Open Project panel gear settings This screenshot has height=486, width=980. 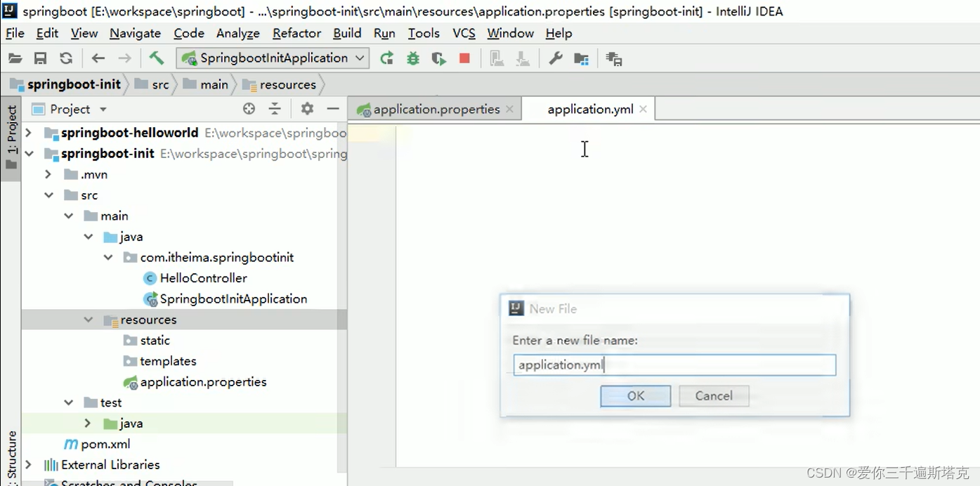[x=307, y=108]
